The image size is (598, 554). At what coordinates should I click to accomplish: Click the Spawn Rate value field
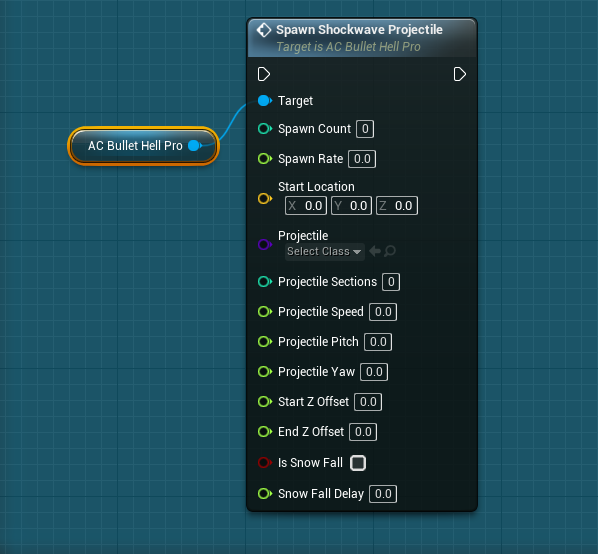coord(362,159)
